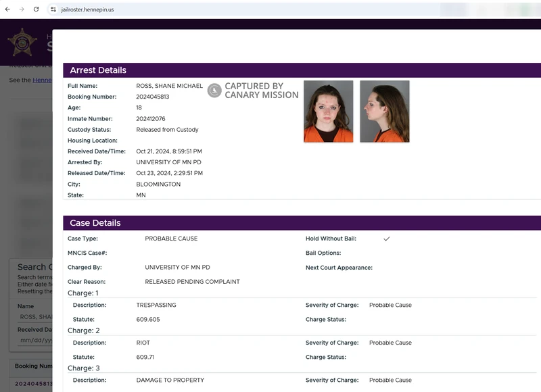
Task: Select statute number 609.71
Action: click(x=145, y=357)
